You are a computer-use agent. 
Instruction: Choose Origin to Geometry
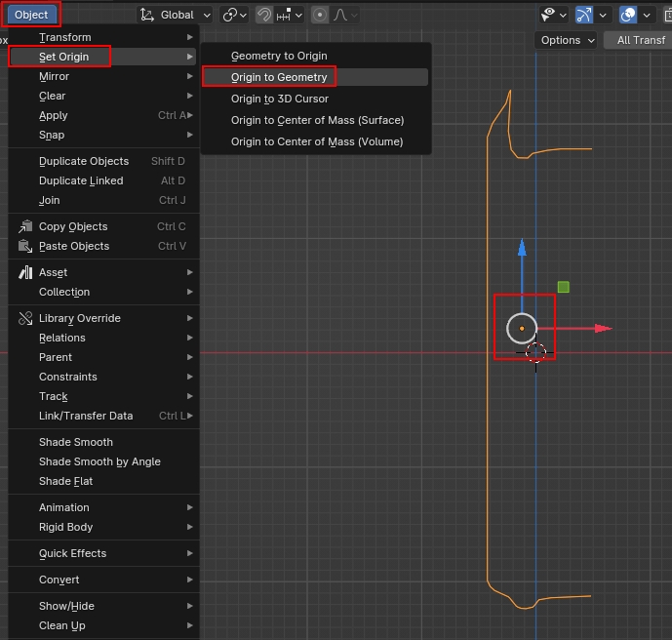coord(279,77)
